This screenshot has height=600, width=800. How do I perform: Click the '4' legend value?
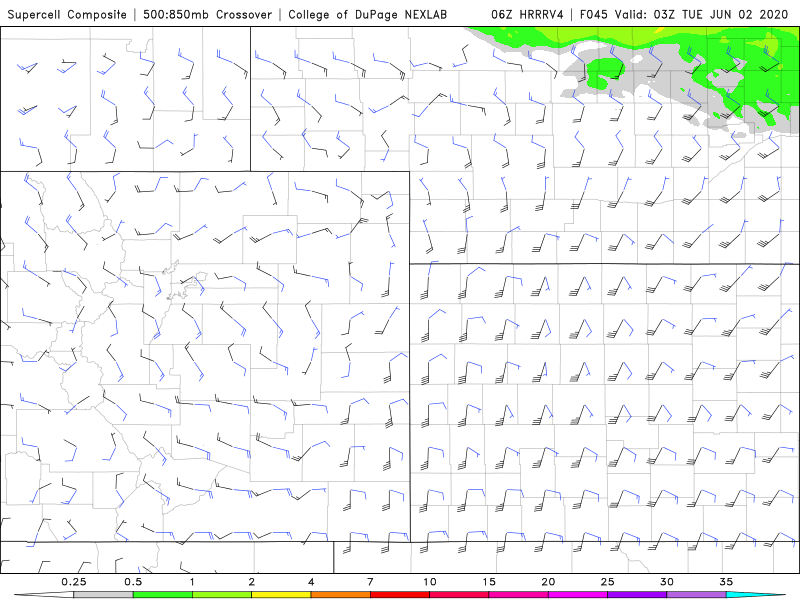[x=311, y=582]
